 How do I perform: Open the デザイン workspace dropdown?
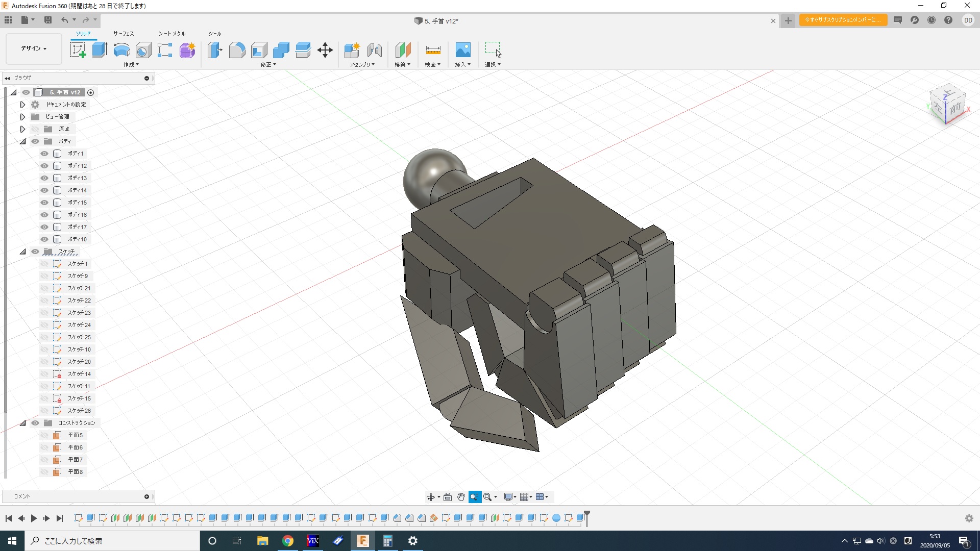point(34,48)
